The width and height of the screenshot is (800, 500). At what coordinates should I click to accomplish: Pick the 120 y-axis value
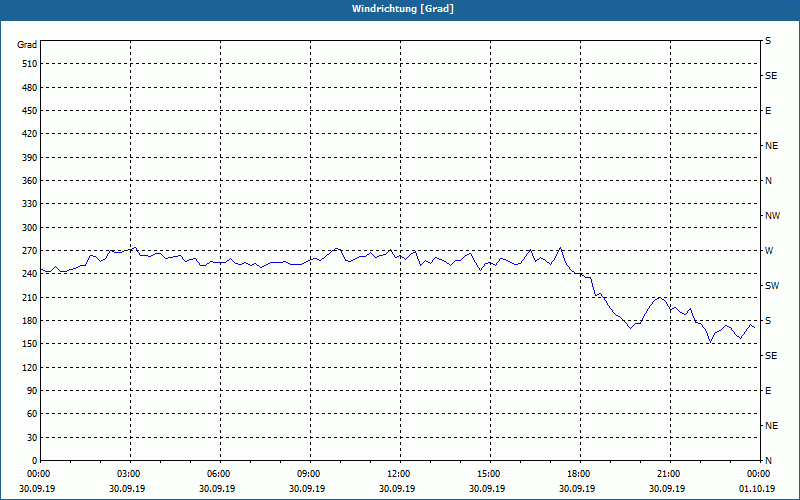pyautogui.click(x=30, y=367)
